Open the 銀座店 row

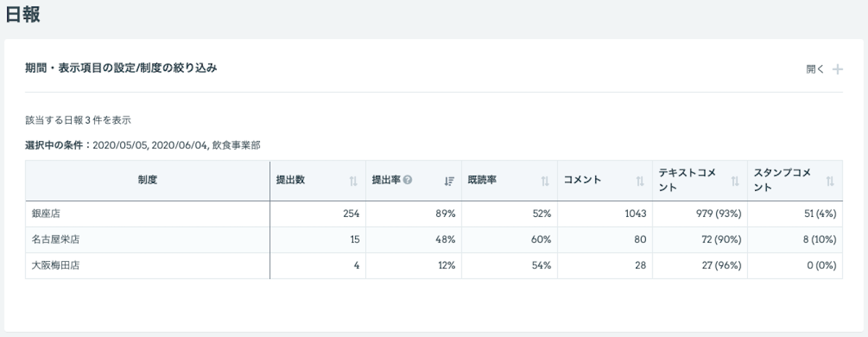click(45, 214)
